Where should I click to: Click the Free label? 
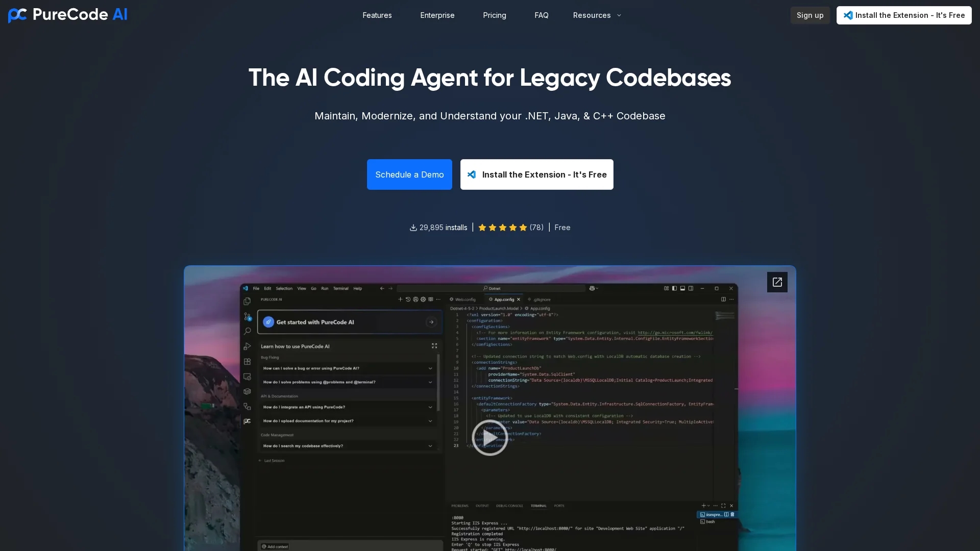tap(562, 228)
